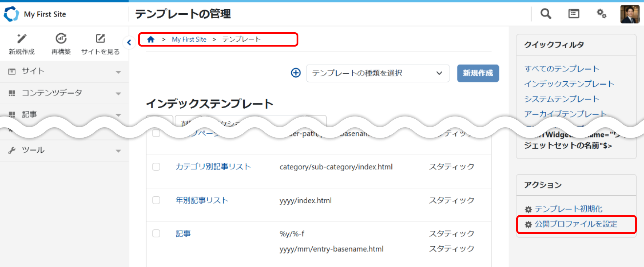Open the user profile avatar

tap(630, 14)
